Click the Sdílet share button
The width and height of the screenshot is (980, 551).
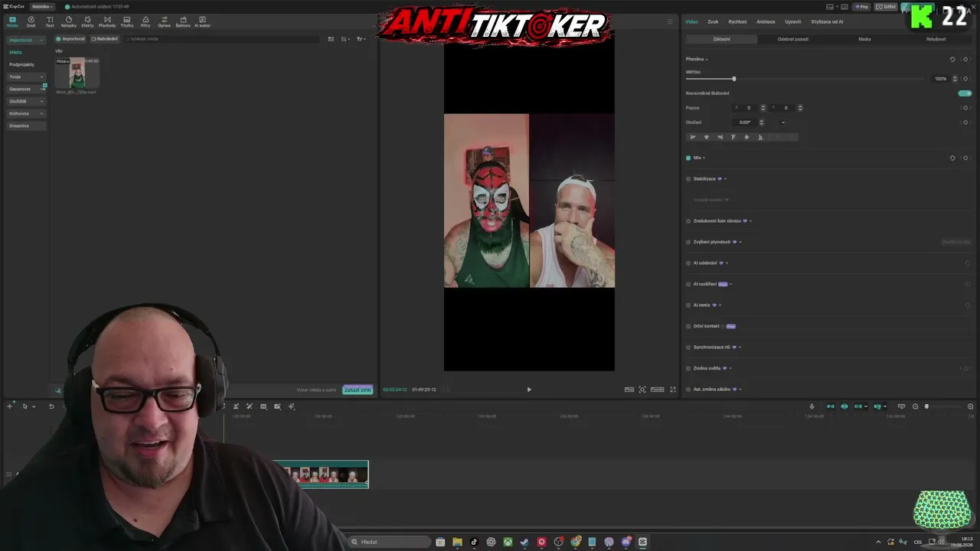click(x=887, y=7)
